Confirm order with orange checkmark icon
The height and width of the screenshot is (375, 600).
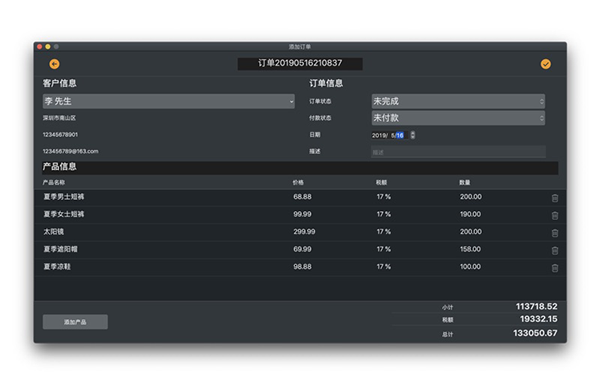click(546, 64)
